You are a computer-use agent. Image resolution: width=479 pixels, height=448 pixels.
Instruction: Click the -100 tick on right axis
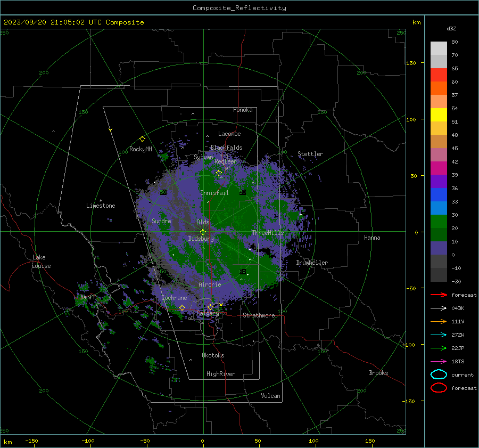[x=409, y=345]
